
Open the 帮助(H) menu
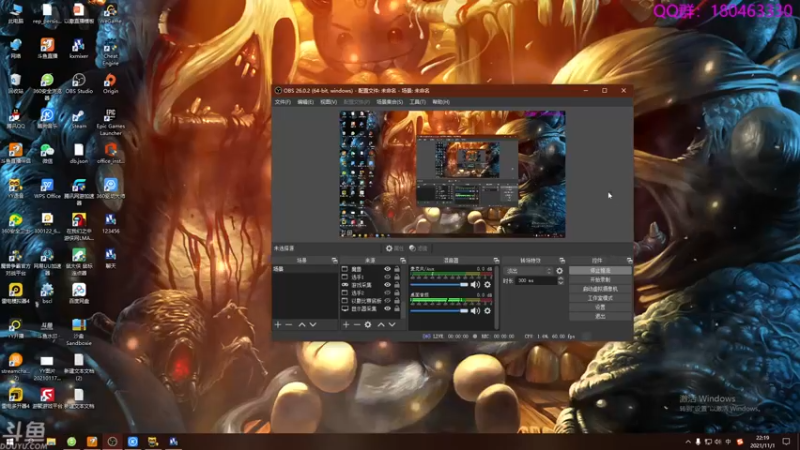441,102
